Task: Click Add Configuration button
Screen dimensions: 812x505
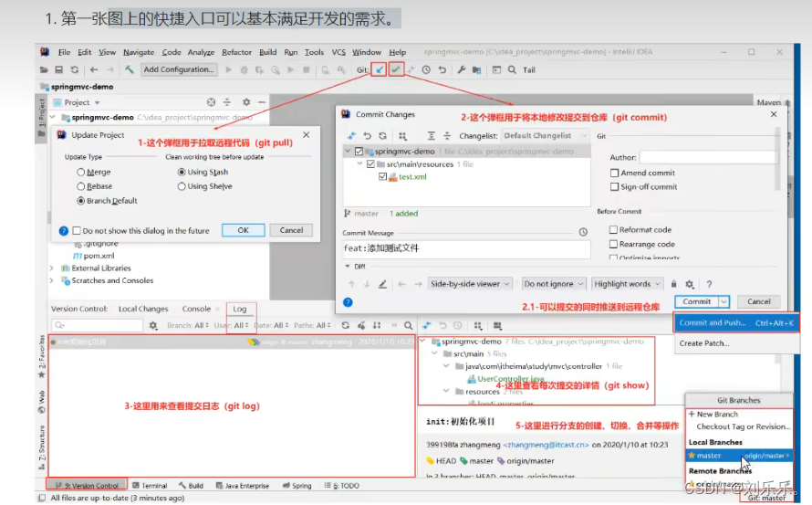Action: click(179, 69)
